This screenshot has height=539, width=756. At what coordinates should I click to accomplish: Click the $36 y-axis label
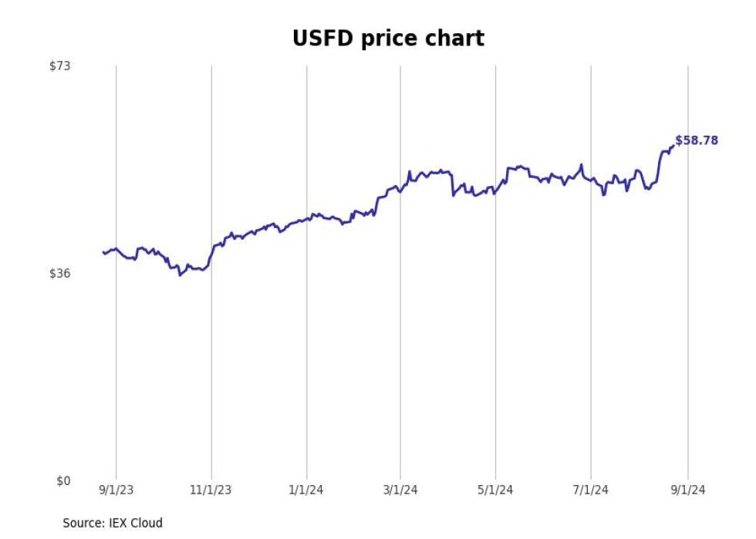coord(60,274)
